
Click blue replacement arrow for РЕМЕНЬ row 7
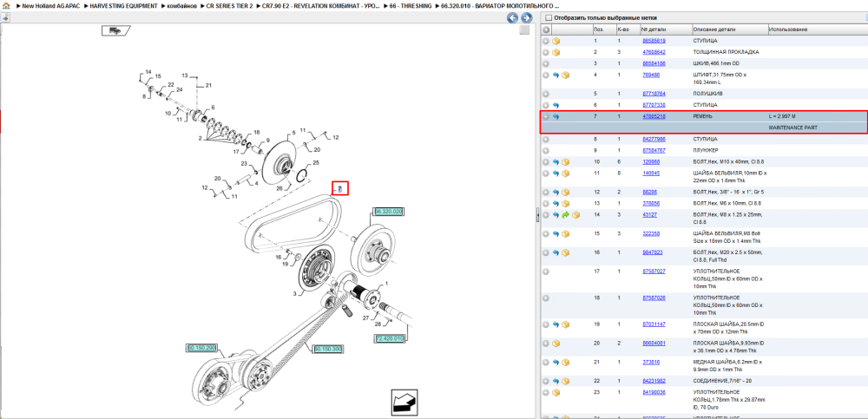tap(556, 117)
